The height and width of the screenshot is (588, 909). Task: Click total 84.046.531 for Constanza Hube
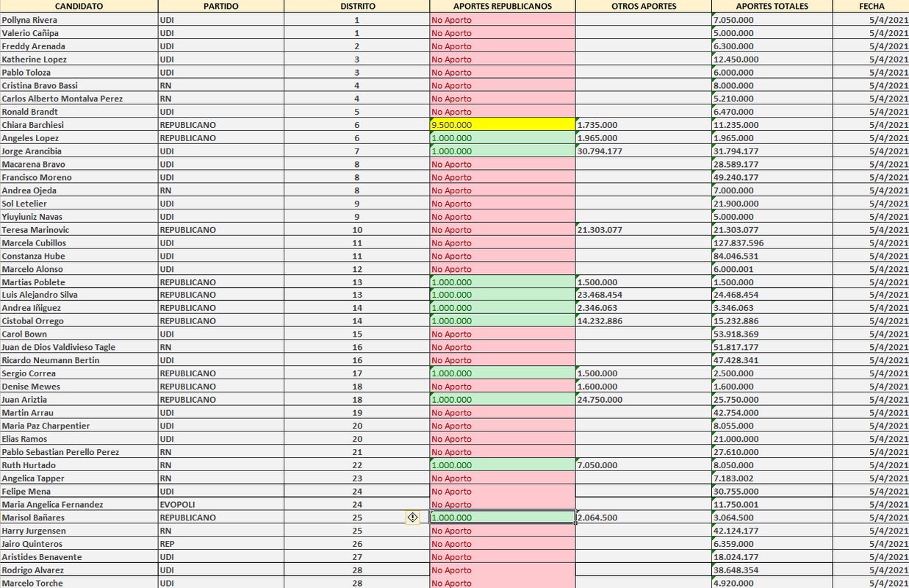pyautogui.click(x=772, y=256)
